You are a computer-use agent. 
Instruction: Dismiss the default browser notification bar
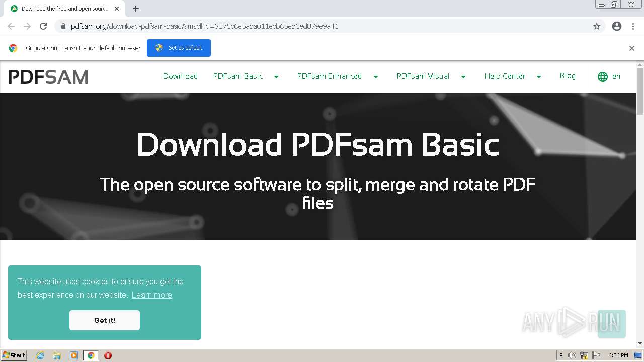(x=632, y=48)
